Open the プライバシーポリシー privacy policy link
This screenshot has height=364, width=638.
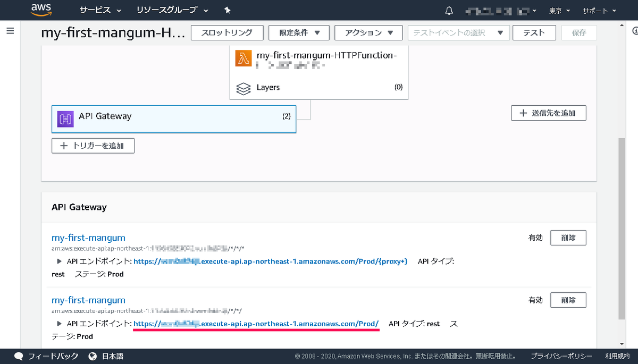tap(561, 356)
